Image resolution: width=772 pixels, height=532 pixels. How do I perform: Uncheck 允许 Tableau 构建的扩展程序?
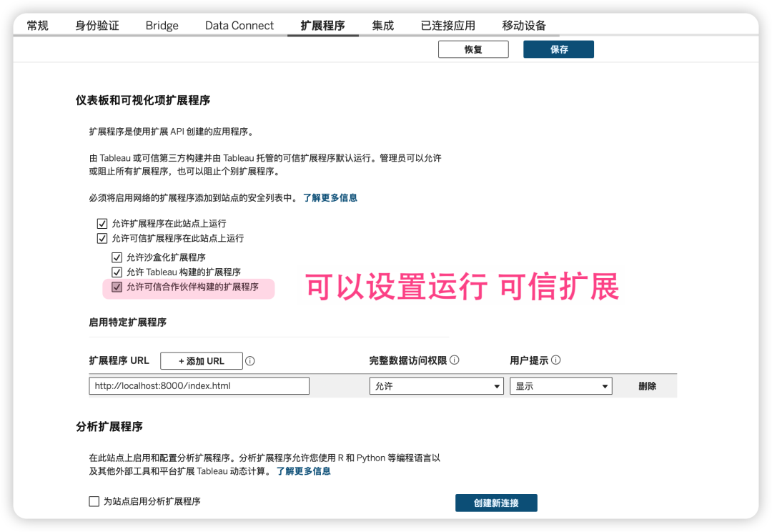point(117,272)
